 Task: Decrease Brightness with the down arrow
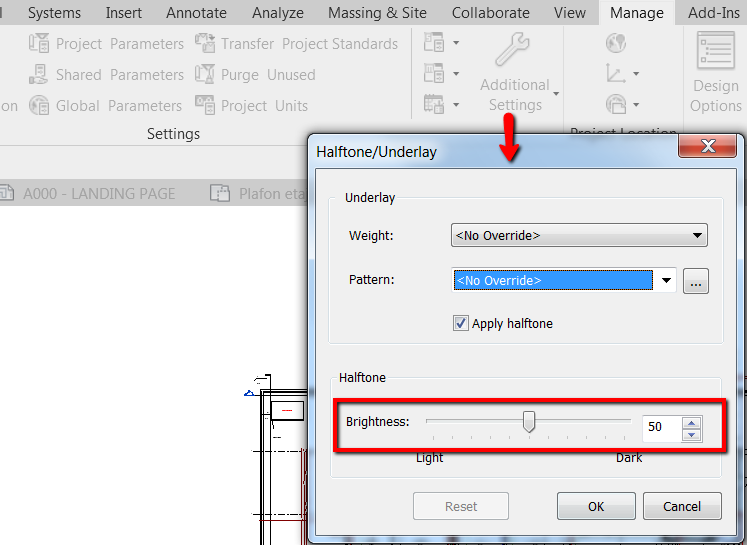pyautogui.click(x=691, y=434)
